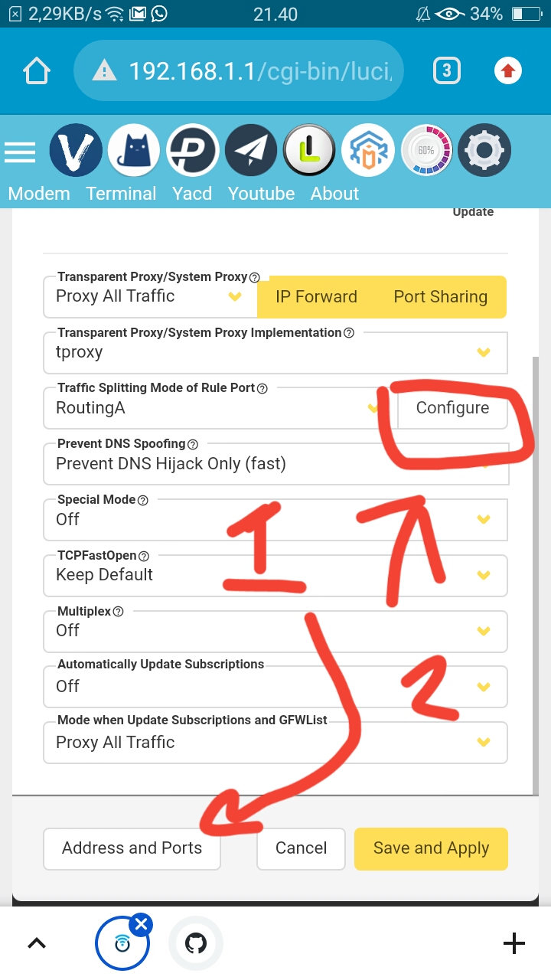551x980 pixels.
Task: Open the paper plane icon
Action: click(251, 152)
